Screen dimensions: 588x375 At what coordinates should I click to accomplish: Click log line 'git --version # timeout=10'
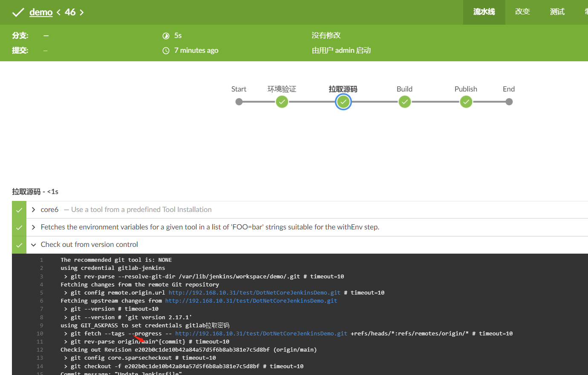pos(111,309)
